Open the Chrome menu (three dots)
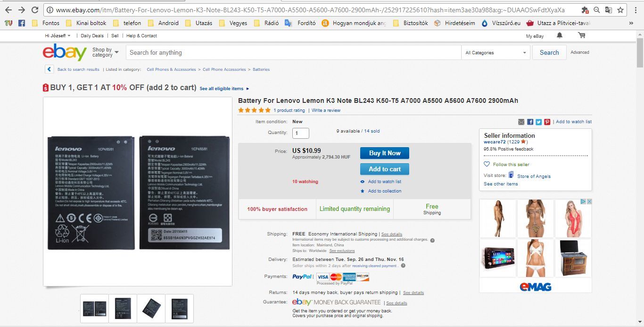Screen dimensions: 644x327 point(636,10)
